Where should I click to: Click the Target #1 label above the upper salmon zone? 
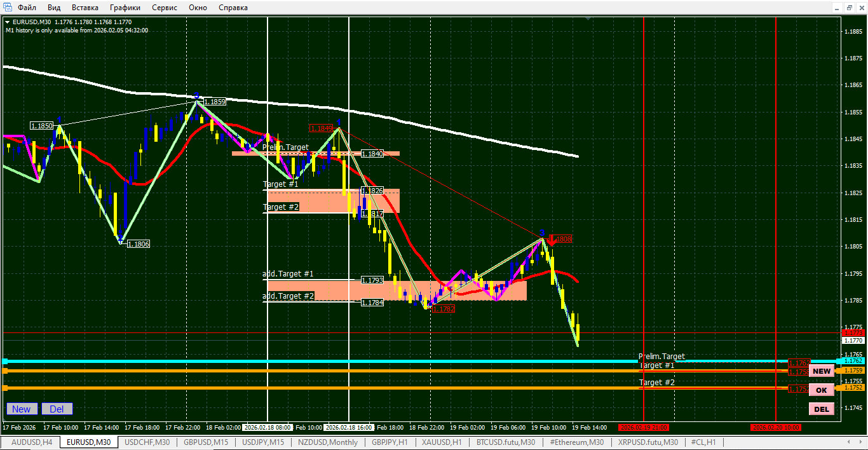280,184
